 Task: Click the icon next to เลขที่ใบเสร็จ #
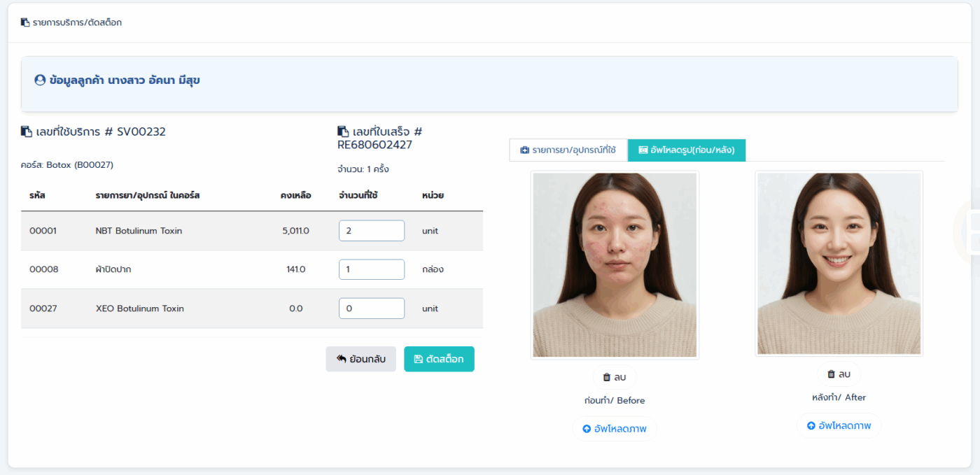[343, 132]
